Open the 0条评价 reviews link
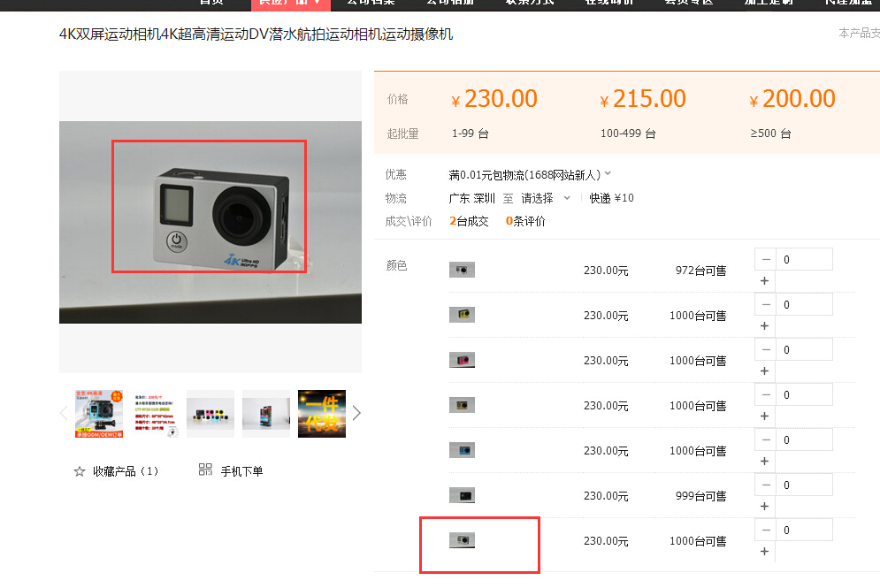 pyautogui.click(x=525, y=221)
